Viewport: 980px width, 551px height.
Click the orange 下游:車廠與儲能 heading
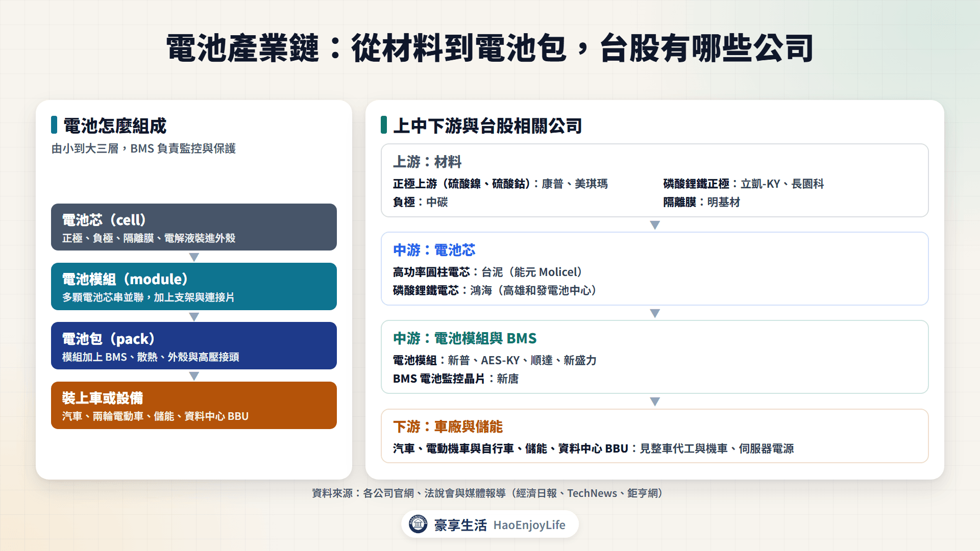(x=448, y=427)
